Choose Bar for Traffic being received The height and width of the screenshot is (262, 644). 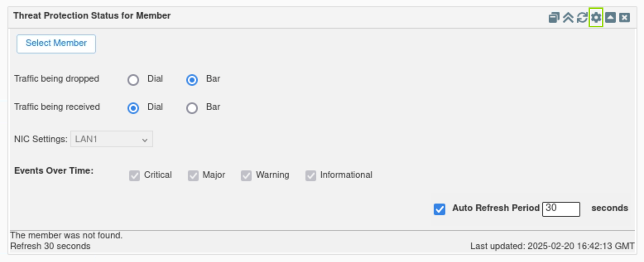coord(192,108)
